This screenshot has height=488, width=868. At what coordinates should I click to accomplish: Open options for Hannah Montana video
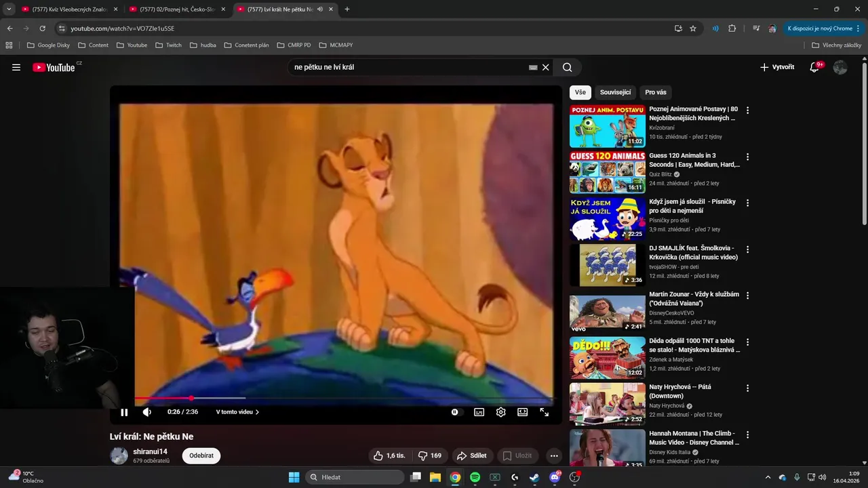tap(747, 434)
